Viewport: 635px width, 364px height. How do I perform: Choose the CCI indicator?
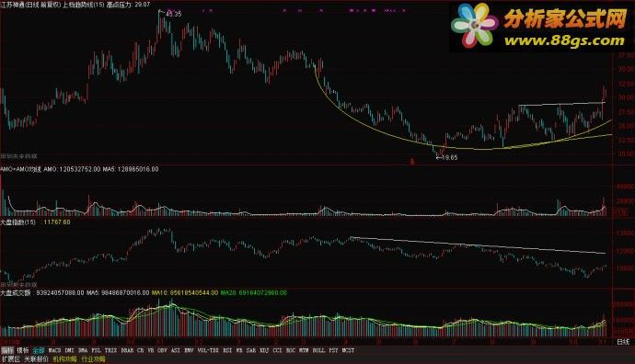[x=277, y=350]
